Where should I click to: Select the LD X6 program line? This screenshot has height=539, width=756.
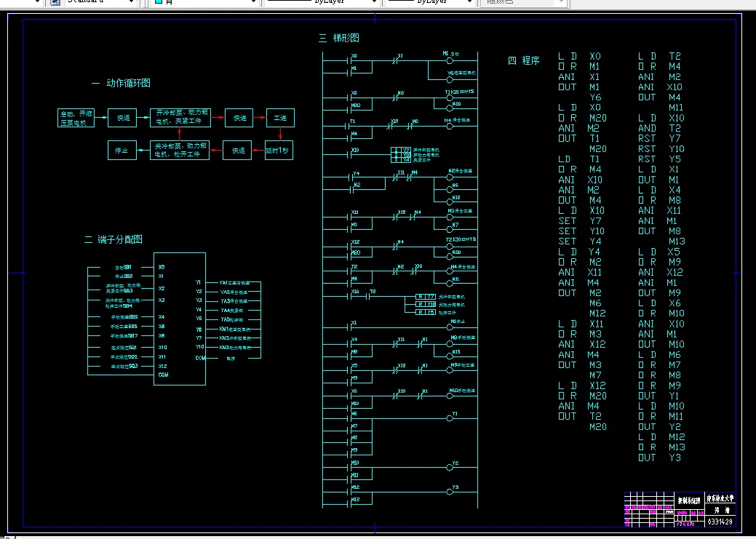(x=659, y=303)
